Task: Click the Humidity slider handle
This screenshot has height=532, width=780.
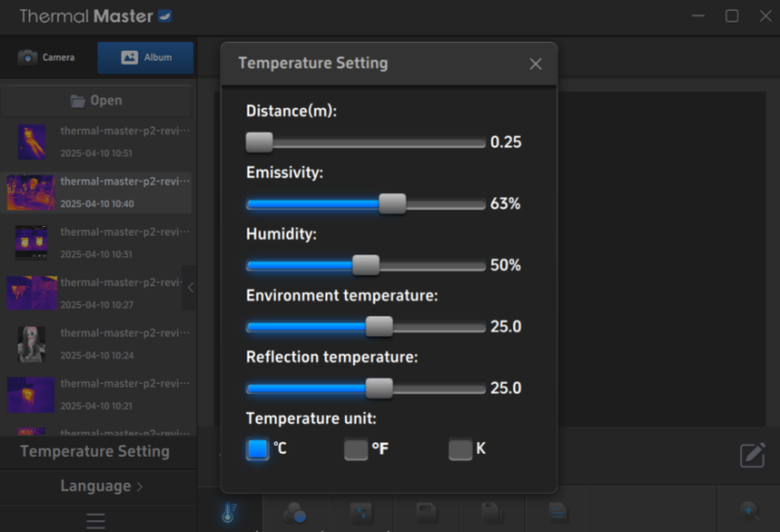Action: [x=367, y=265]
